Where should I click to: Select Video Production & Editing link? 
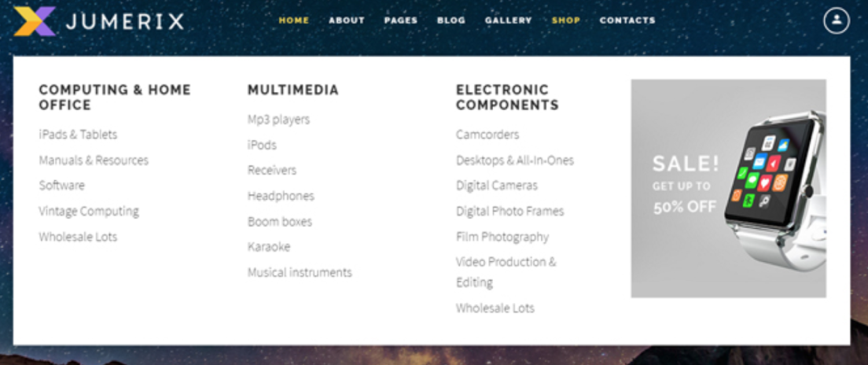[x=506, y=262]
